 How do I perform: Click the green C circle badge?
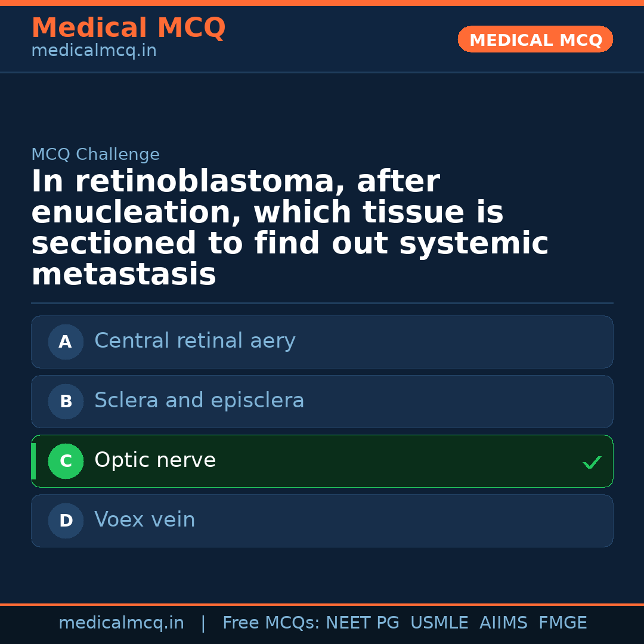[66, 461]
